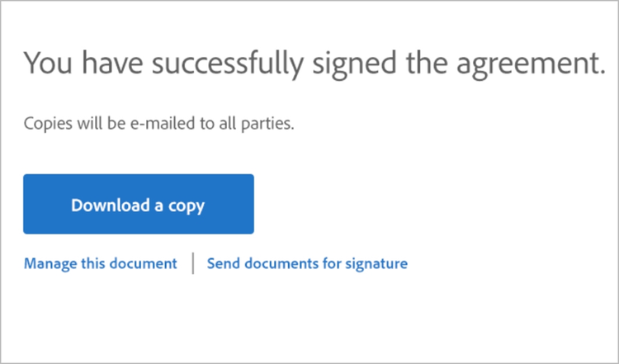Viewport: 619px width, 364px height.
Task: Click the Download a copy button
Action: (138, 205)
